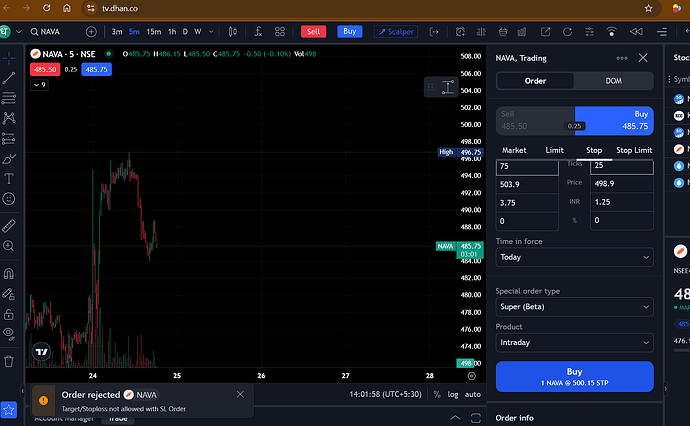Viewport: 690px width, 426px height.
Task: Switch to daily D timeframe
Action: [185, 32]
